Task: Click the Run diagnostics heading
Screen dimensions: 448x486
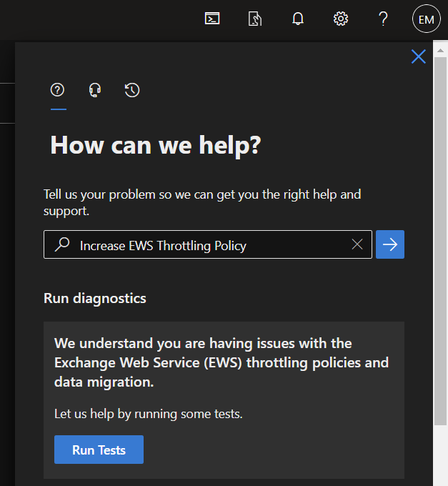Action: (95, 299)
